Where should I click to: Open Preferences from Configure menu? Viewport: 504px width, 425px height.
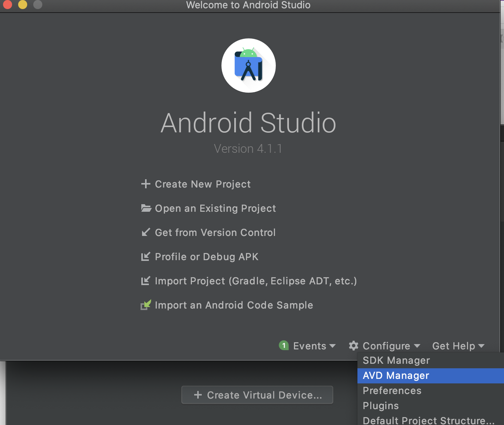coord(431,391)
